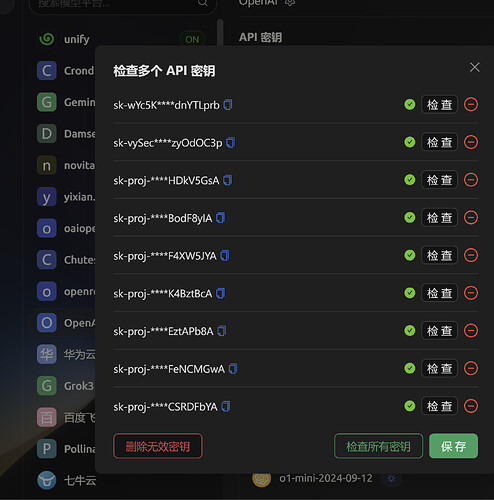Select the Crond provider in sidebar
Screen dimensions: 494x500
(65, 71)
